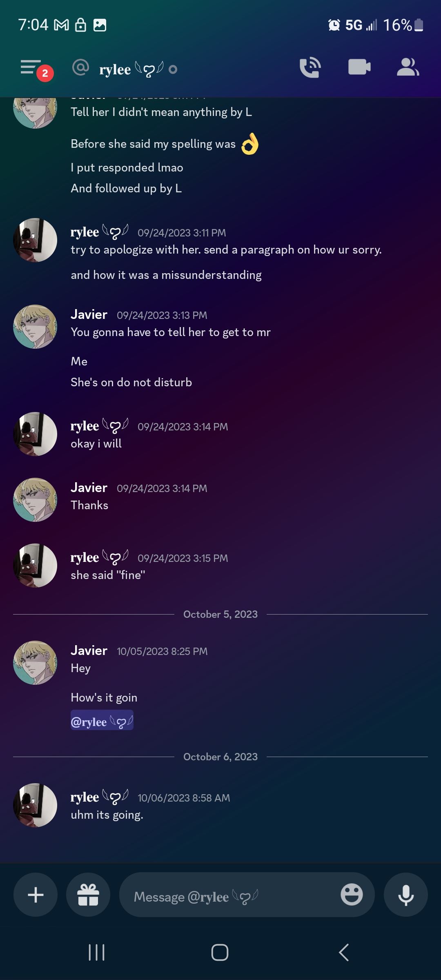Open the channel list hamburger menu
441x980 pixels.
tap(31, 67)
